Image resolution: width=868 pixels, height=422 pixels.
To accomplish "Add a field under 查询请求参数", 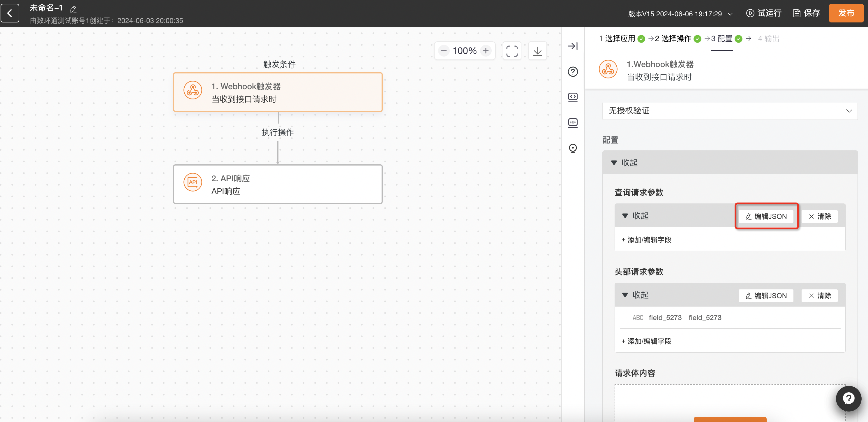I will [x=646, y=240].
